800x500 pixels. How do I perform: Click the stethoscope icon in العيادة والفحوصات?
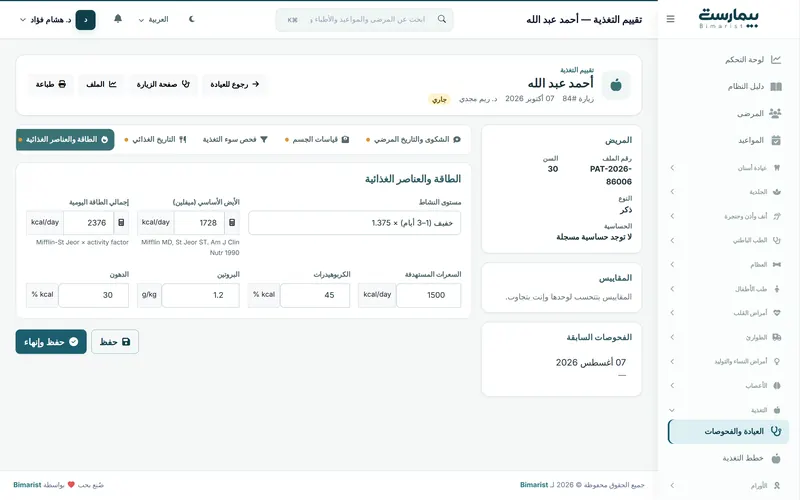776,432
